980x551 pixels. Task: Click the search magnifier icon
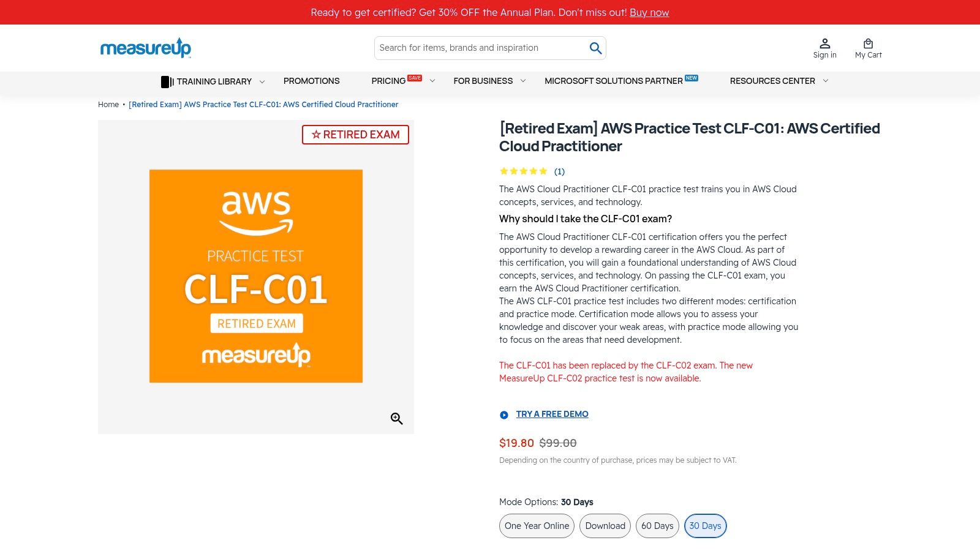595,48
